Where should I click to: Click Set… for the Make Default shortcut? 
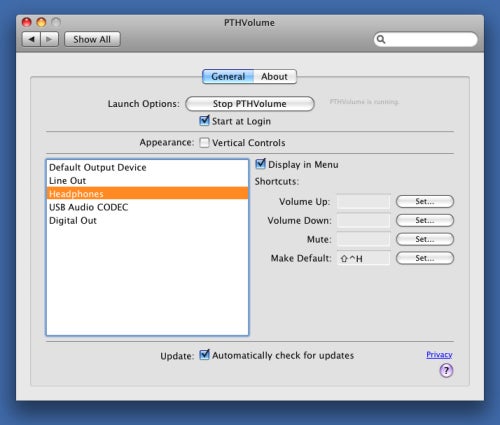(425, 258)
